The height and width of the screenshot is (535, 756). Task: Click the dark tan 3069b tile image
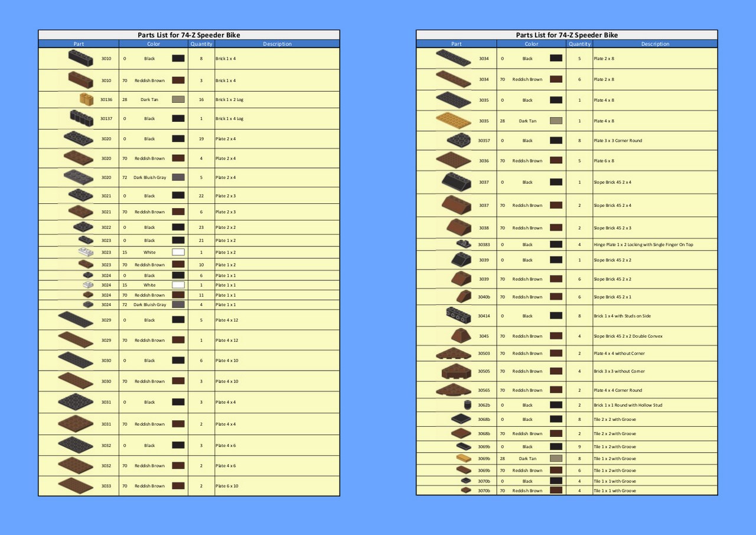(464, 458)
